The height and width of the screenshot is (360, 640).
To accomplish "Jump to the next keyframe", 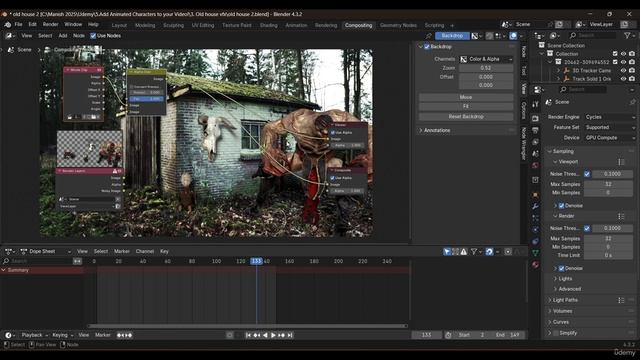I will pos(282,335).
